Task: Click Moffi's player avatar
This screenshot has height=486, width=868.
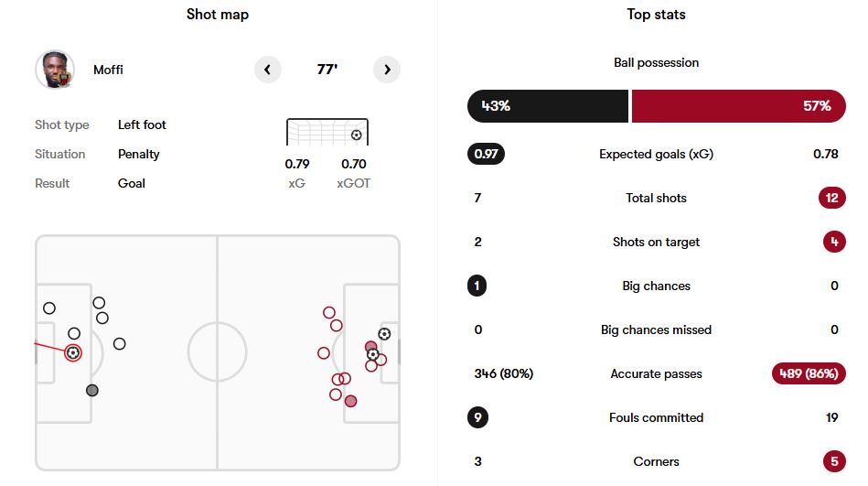Action: [54, 70]
